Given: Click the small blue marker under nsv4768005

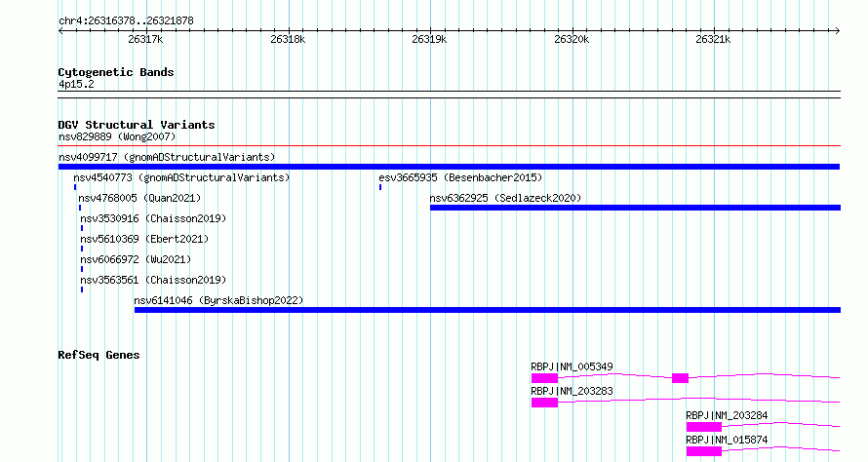Looking at the screenshot, I should click(80, 208).
